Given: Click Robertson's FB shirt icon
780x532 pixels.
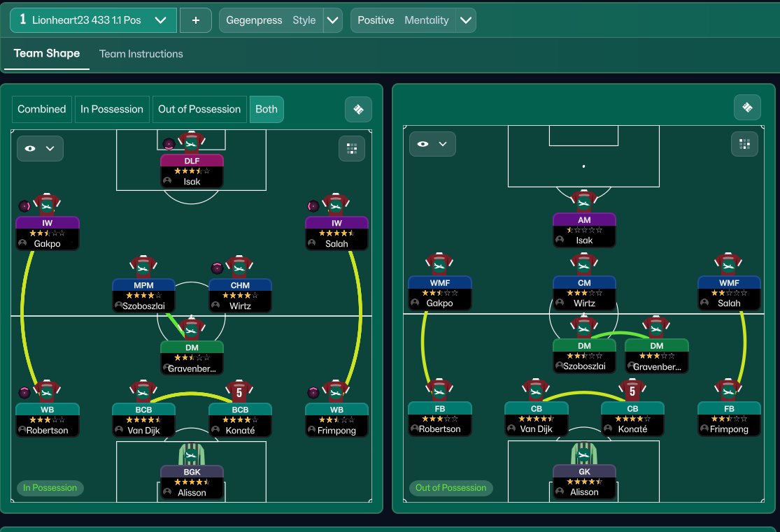Looking at the screenshot, I should (x=439, y=390).
